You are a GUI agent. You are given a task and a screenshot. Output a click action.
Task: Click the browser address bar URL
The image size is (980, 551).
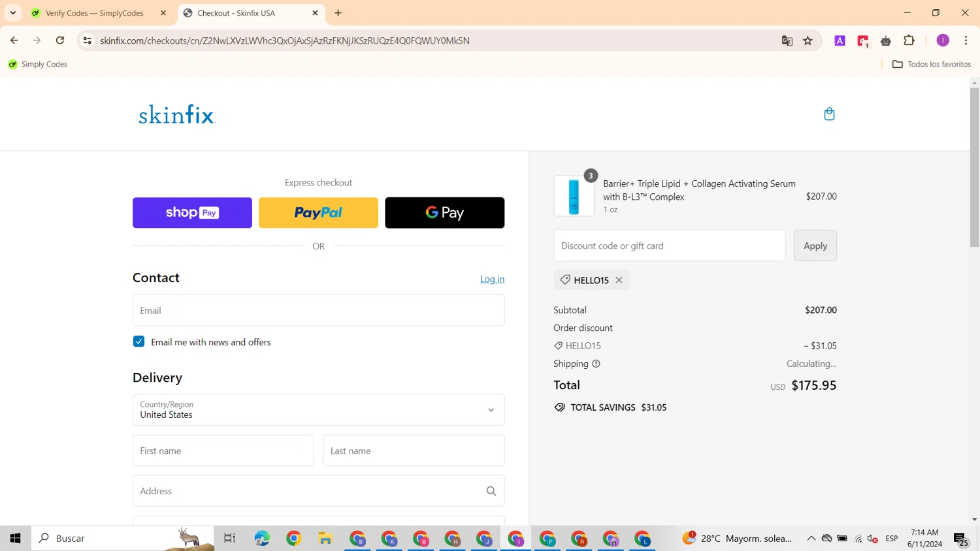(x=285, y=40)
